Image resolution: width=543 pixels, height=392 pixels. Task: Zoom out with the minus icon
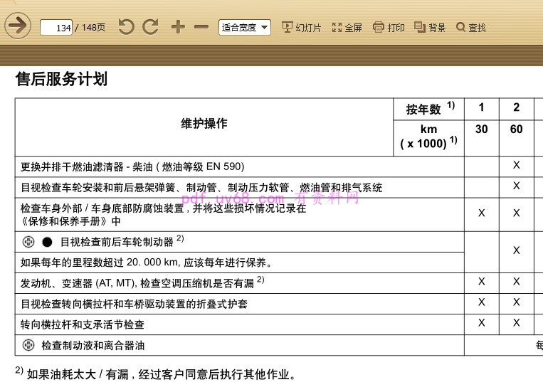point(201,27)
